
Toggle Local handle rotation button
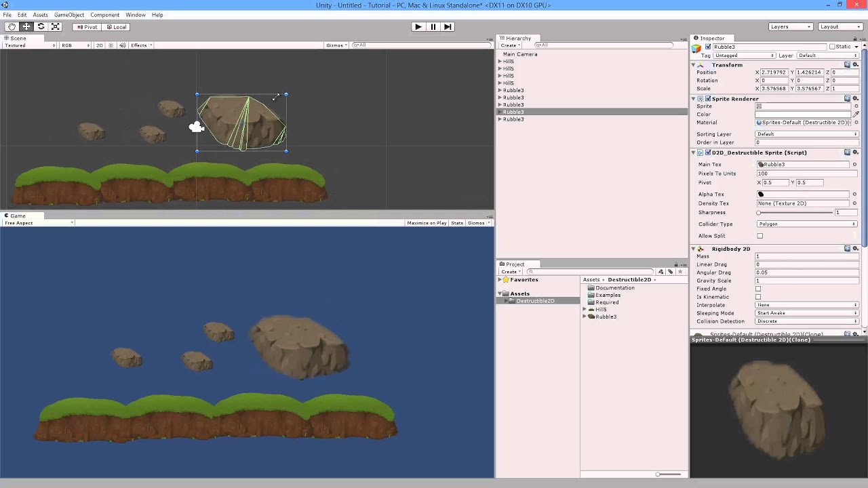pos(116,26)
